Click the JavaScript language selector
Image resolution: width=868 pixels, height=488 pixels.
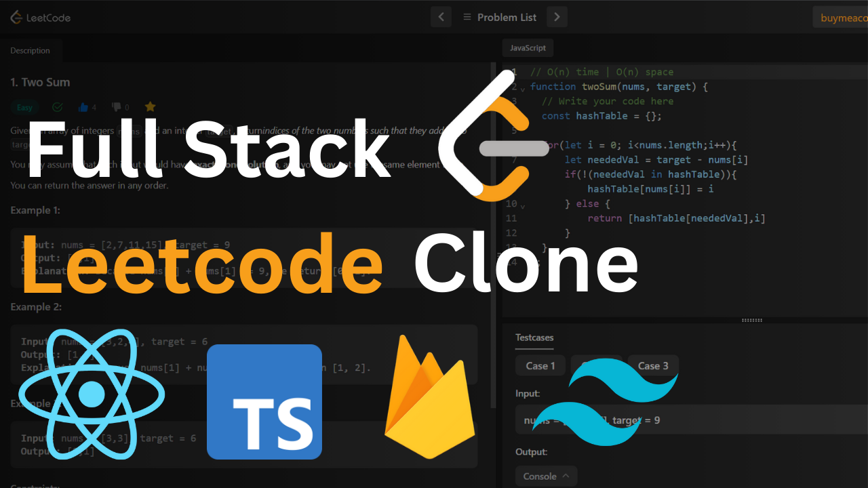528,48
